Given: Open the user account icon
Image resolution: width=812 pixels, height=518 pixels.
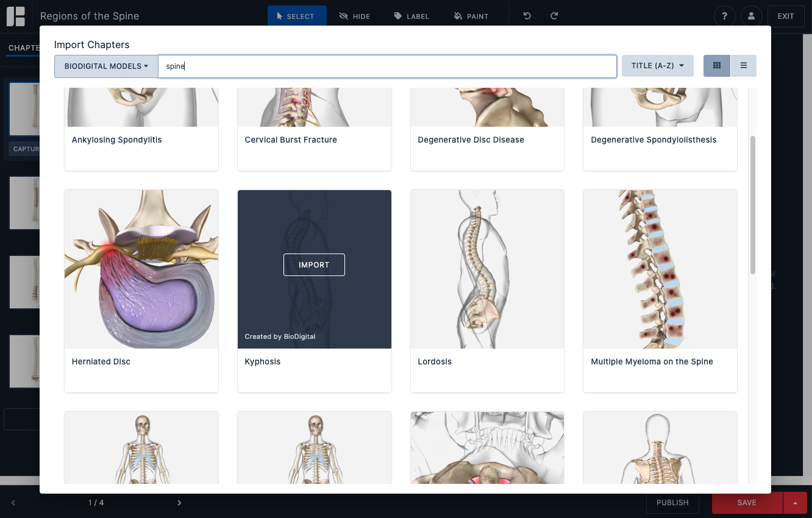Looking at the screenshot, I should pyautogui.click(x=752, y=16).
